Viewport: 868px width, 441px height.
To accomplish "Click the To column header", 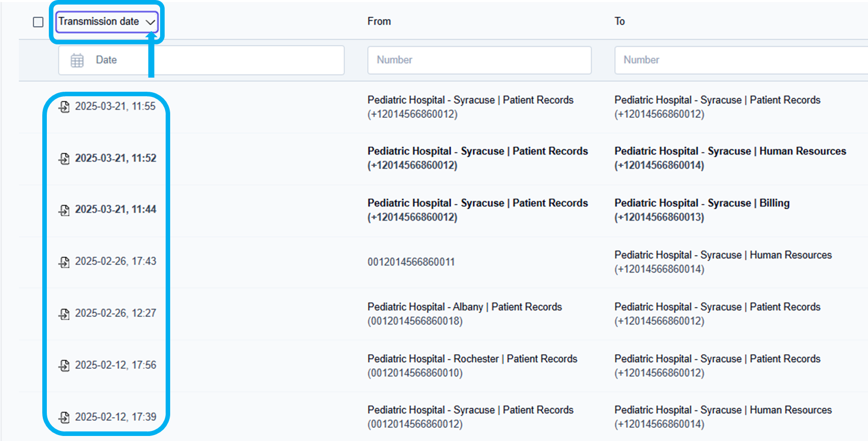I will click(x=619, y=21).
